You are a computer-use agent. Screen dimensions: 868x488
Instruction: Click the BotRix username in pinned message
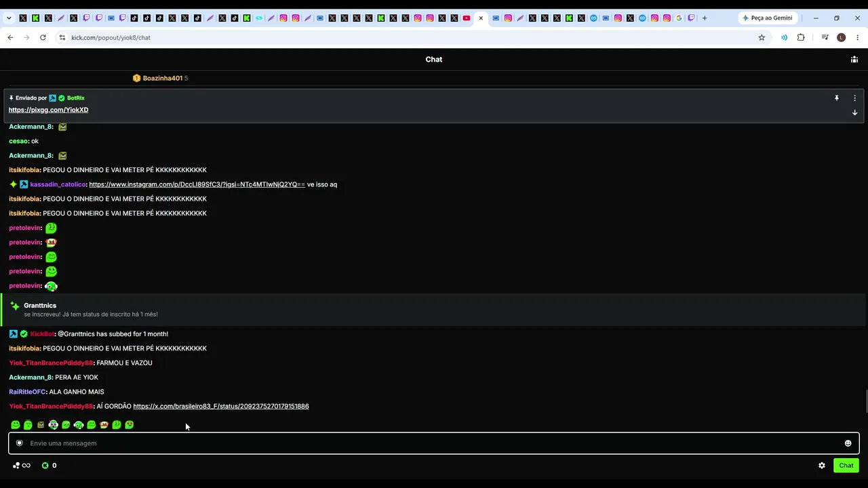click(76, 98)
